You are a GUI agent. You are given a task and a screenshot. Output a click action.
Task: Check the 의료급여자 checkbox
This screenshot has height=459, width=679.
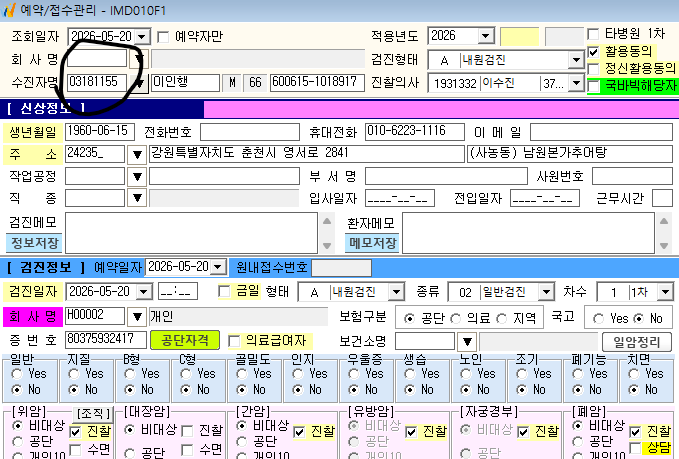(234, 341)
